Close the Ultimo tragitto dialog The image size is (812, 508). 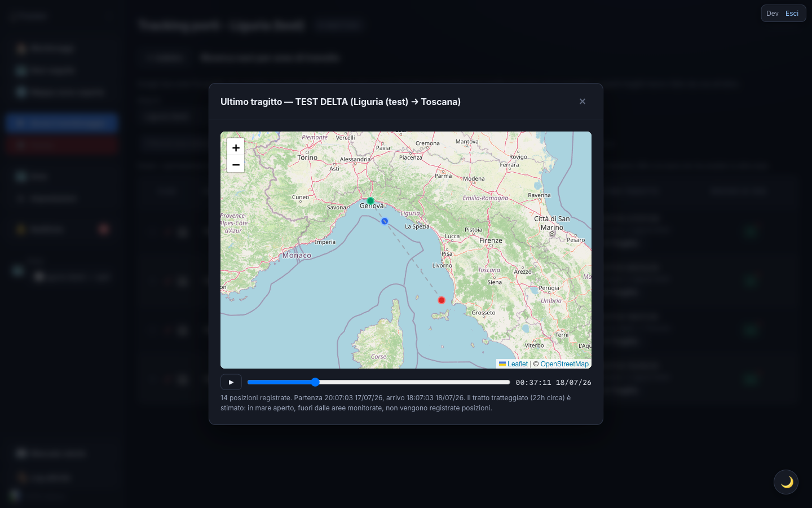[582, 102]
